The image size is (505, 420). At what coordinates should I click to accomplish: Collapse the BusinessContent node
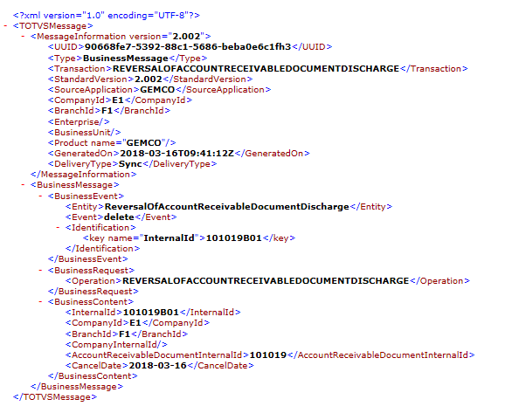point(40,302)
